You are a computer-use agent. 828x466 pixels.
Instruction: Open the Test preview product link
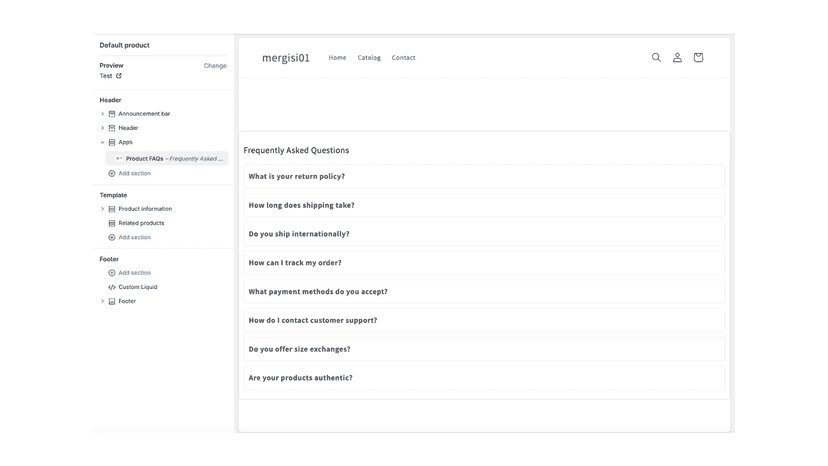(106, 76)
